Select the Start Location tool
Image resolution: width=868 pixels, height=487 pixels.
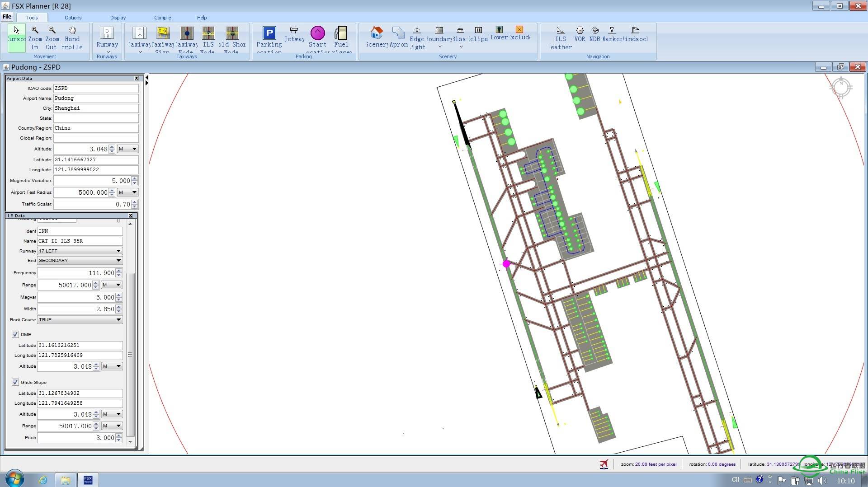pyautogui.click(x=317, y=38)
